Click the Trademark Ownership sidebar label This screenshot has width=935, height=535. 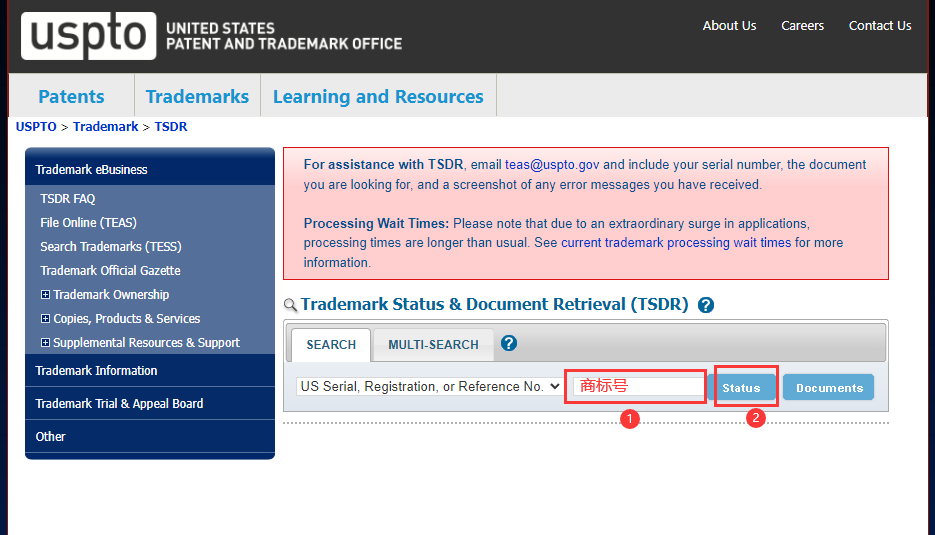point(111,295)
